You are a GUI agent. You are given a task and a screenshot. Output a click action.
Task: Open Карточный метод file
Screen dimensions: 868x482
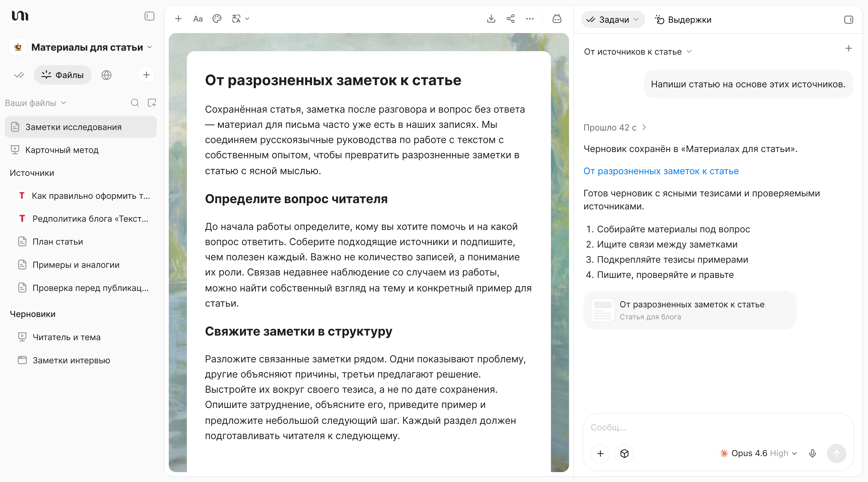tap(81, 150)
